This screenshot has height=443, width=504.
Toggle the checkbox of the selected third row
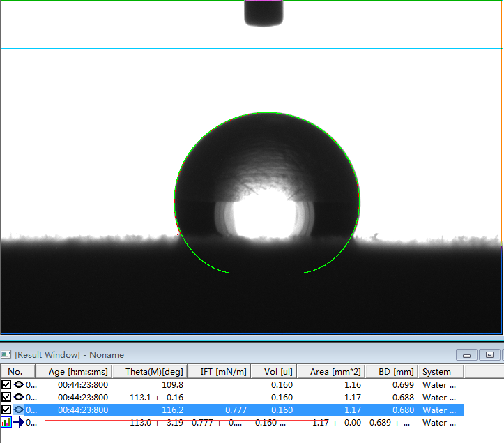tap(6, 410)
